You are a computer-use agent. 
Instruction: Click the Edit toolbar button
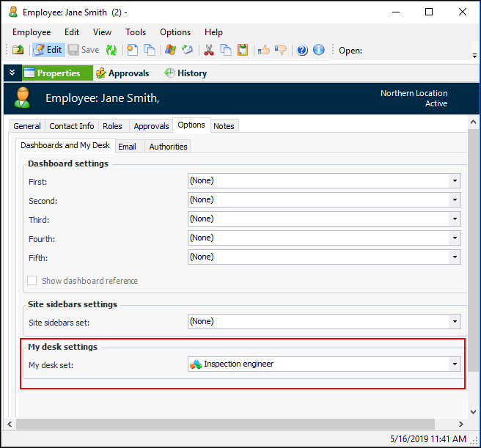tap(48, 50)
